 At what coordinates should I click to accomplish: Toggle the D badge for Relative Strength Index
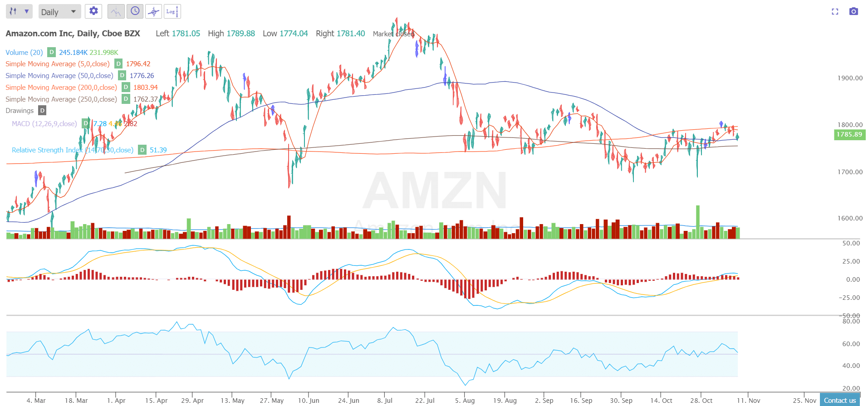tap(142, 150)
